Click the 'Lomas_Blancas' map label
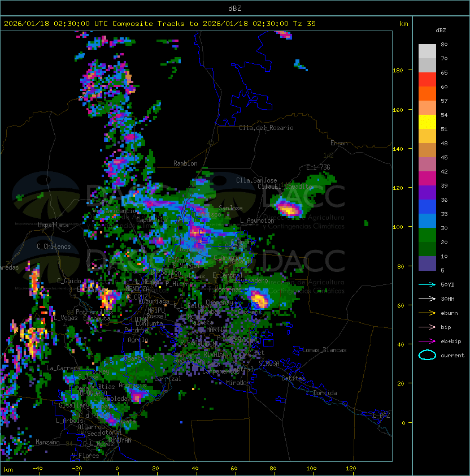470x476 pixels. pyautogui.click(x=324, y=350)
